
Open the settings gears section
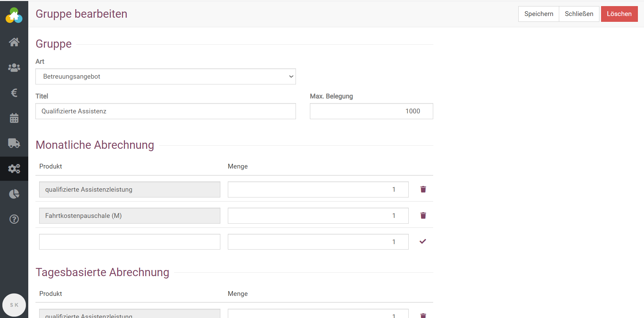click(x=14, y=169)
